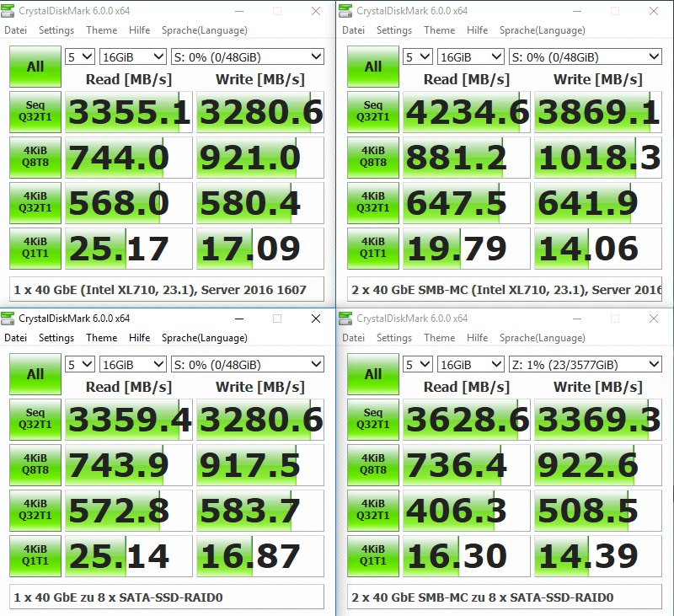This screenshot has height=616, width=674.
Task: Run All tests in the 3355.1 read window
Action: pyautogui.click(x=35, y=67)
